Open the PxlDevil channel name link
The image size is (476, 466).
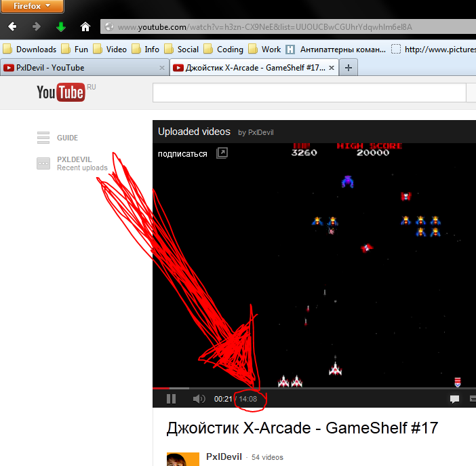pos(224,457)
